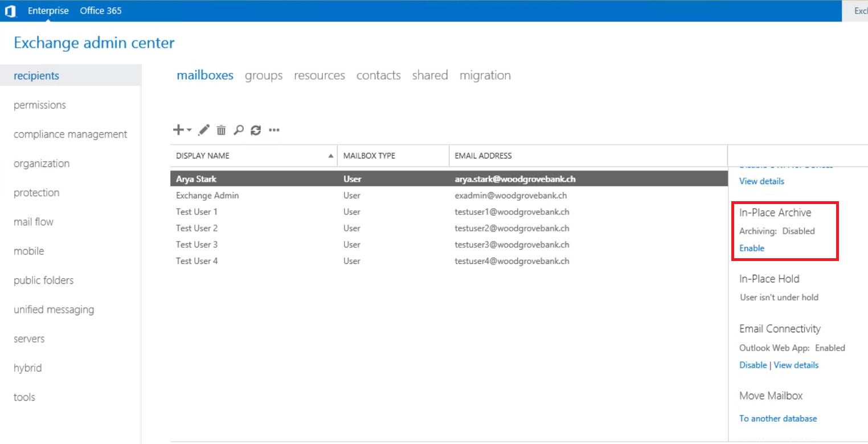Click testuser1@woodgrovebank.ch email cell
Image resolution: width=868 pixels, height=444 pixels.
coord(512,212)
